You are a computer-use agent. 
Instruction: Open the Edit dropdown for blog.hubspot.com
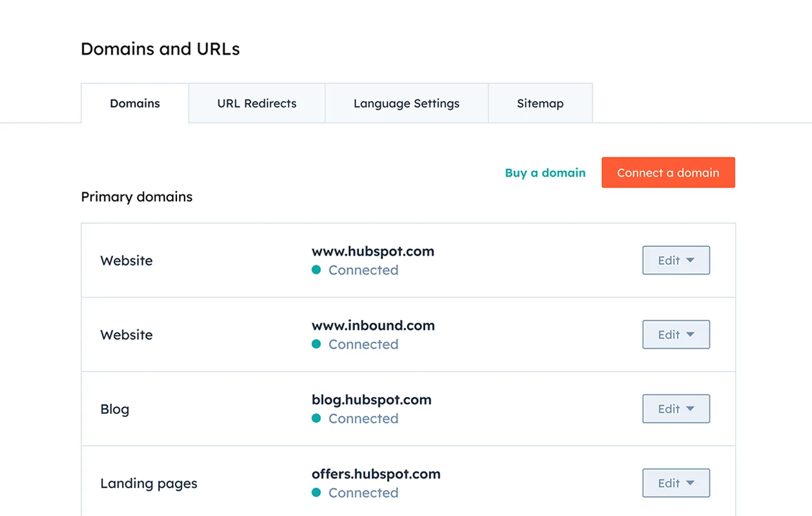676,409
